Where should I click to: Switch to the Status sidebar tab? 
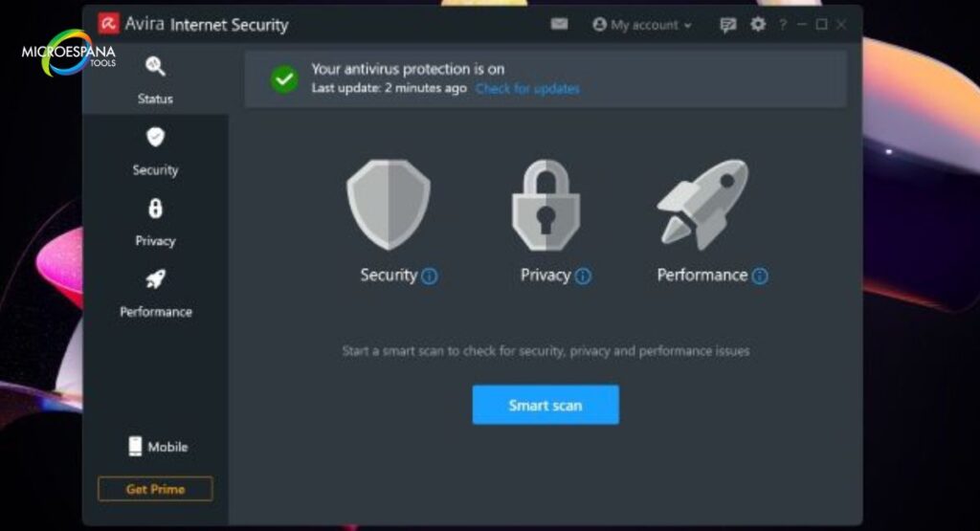pos(155,79)
